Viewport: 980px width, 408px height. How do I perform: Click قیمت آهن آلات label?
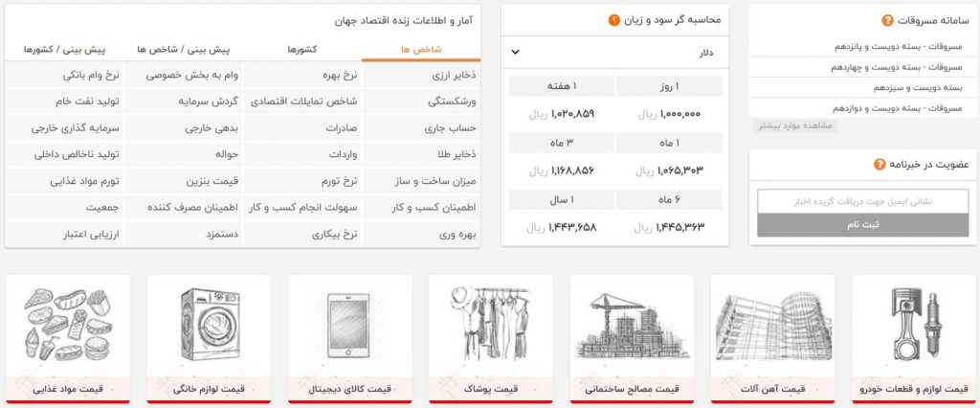coord(772,389)
